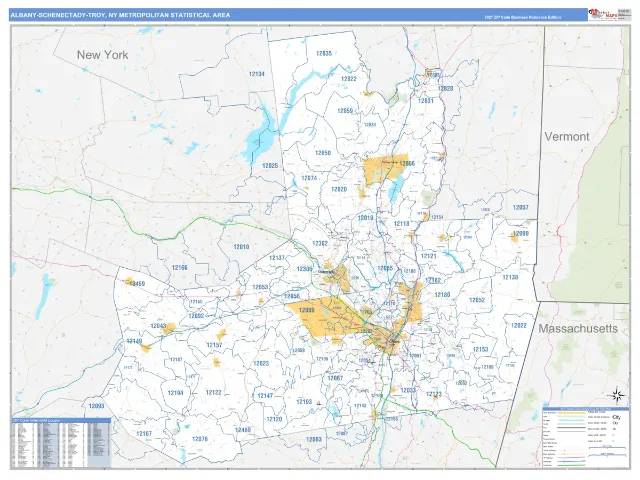Image resolution: width=640 pixels, height=480 pixels.
Task: Click the map title Albany-Schenectady-Troy, NY Metropolitan Statistical Area
Action: (120, 15)
